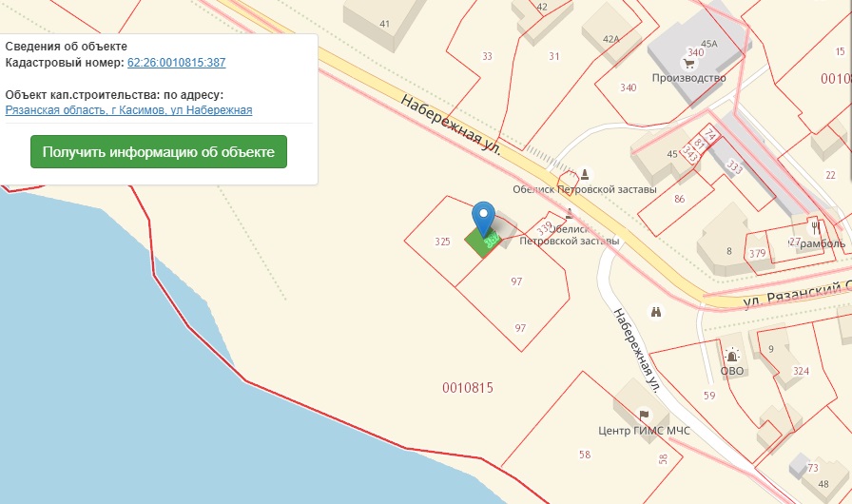Select parcel labeled 379

pos(758,253)
